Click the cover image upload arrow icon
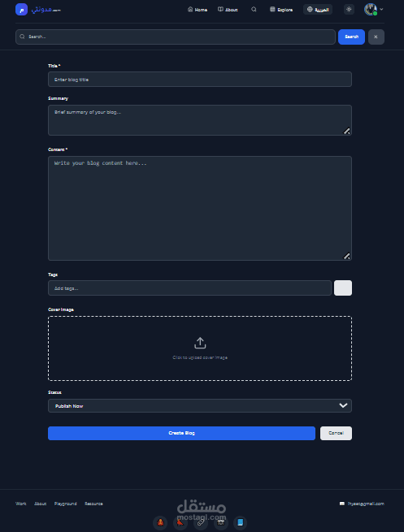The height and width of the screenshot is (532, 404). click(x=200, y=343)
